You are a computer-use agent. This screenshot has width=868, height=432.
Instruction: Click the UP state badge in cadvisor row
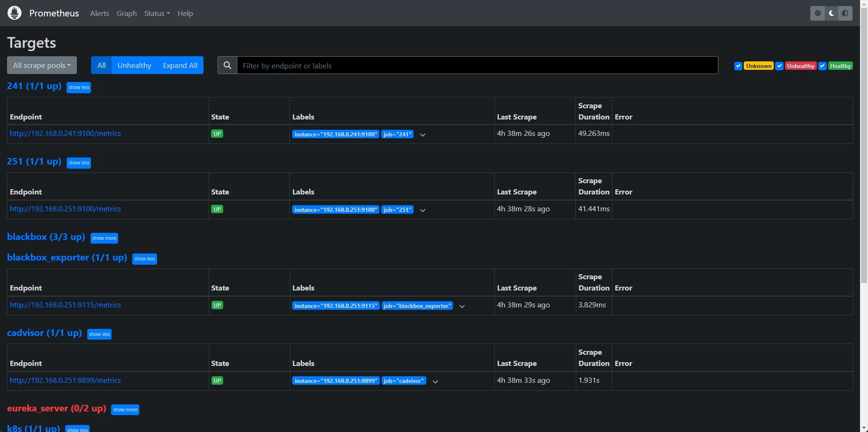[x=217, y=380]
